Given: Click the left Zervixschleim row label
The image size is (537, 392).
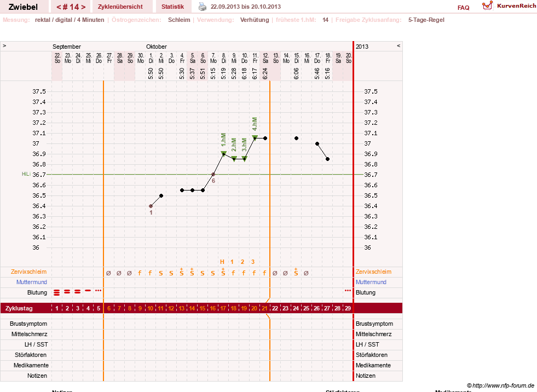Looking at the screenshot, I should pos(29,272).
